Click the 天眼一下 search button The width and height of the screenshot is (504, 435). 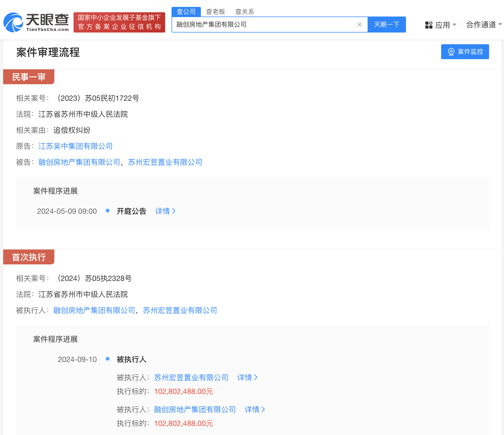click(387, 24)
